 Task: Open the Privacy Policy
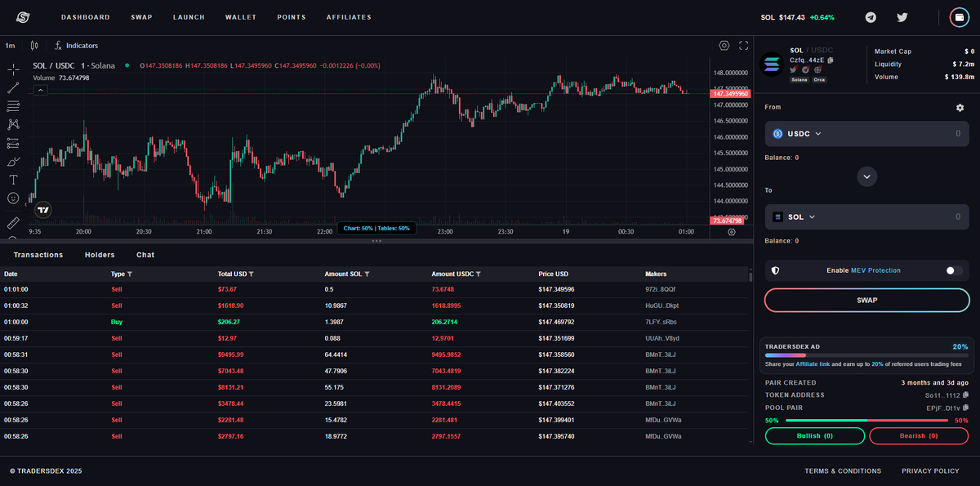[930, 471]
